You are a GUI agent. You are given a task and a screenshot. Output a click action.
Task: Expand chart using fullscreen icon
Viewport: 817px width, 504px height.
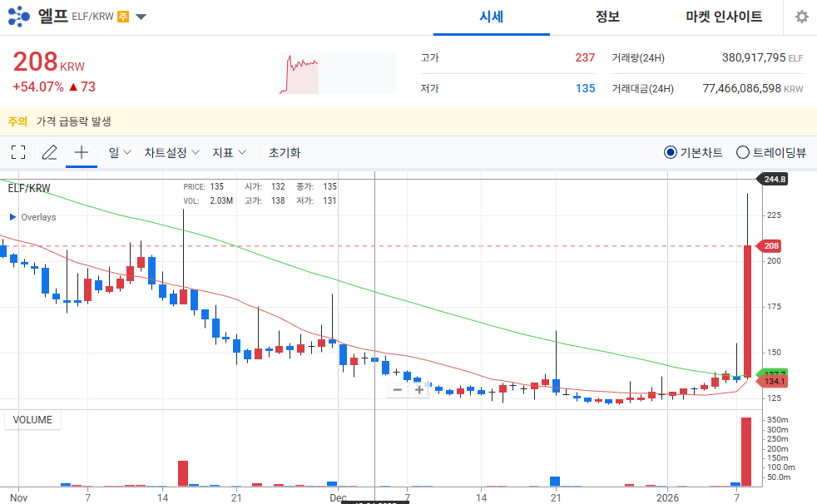(18, 152)
